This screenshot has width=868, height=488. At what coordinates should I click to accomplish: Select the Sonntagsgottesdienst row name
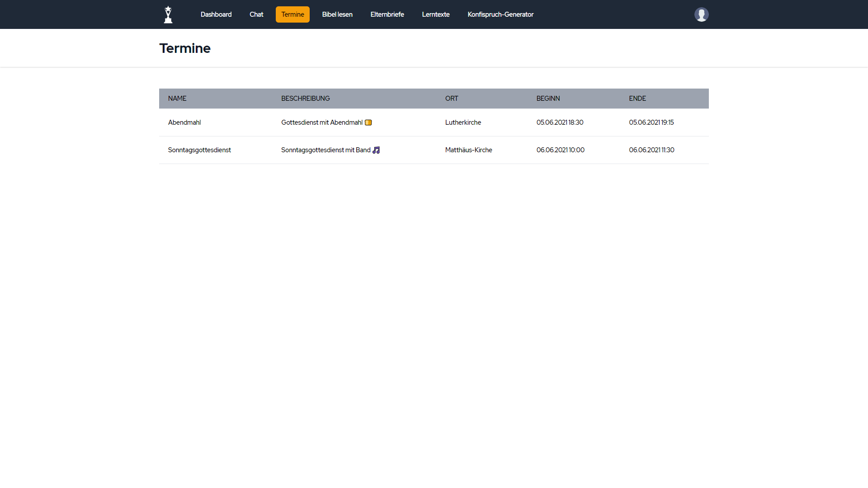click(199, 150)
